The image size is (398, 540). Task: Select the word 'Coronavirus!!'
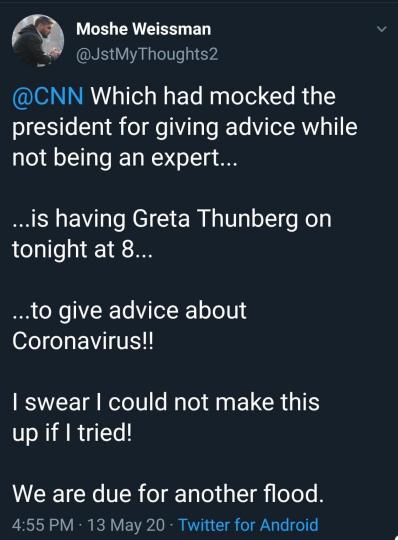(83, 341)
